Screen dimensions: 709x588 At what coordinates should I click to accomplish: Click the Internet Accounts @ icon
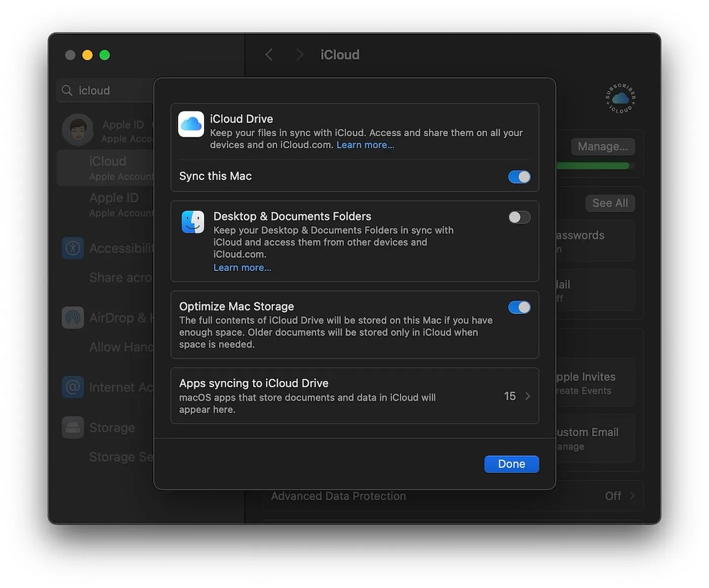[73, 387]
